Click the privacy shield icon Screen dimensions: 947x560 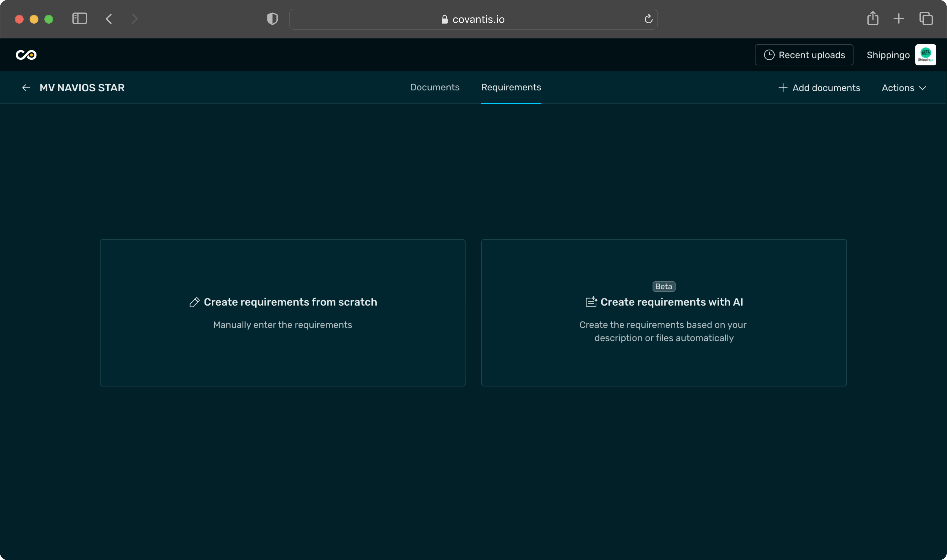click(272, 19)
